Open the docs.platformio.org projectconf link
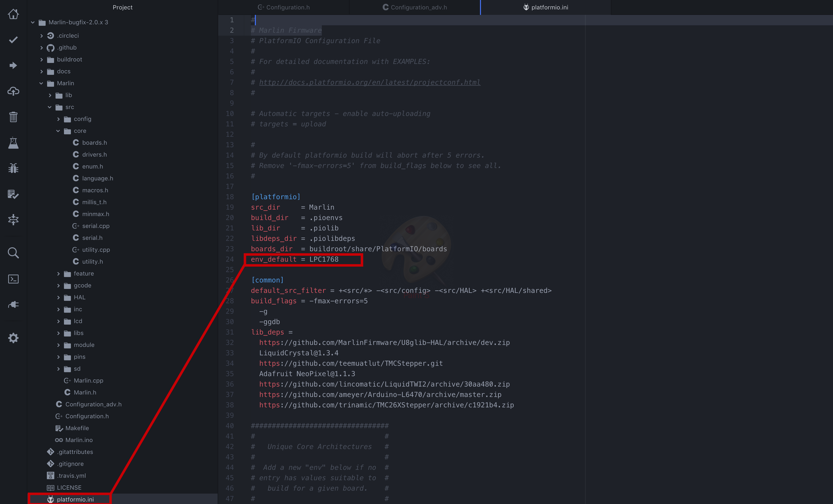The image size is (833, 504). pyautogui.click(x=369, y=83)
